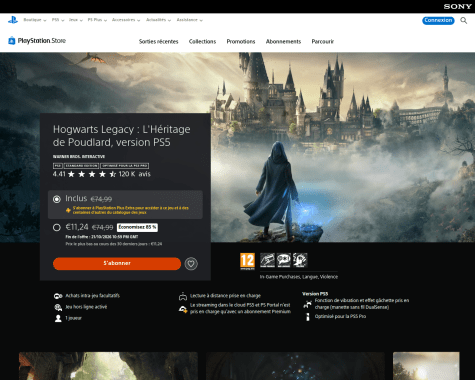Screen dimensions: 475x380
Task: Click the remote play icon
Action: pyautogui.click(x=183, y=296)
